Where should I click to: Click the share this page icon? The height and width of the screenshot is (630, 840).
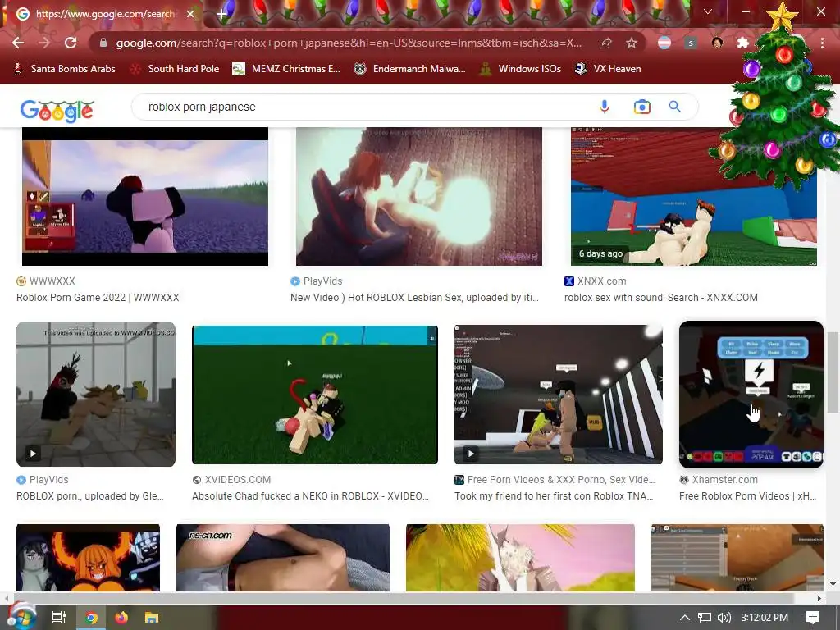click(605, 43)
